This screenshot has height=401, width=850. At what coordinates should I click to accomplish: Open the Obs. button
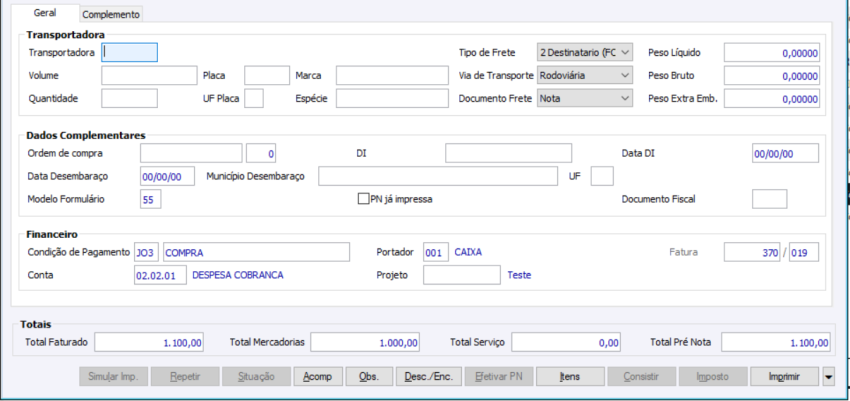tap(368, 377)
